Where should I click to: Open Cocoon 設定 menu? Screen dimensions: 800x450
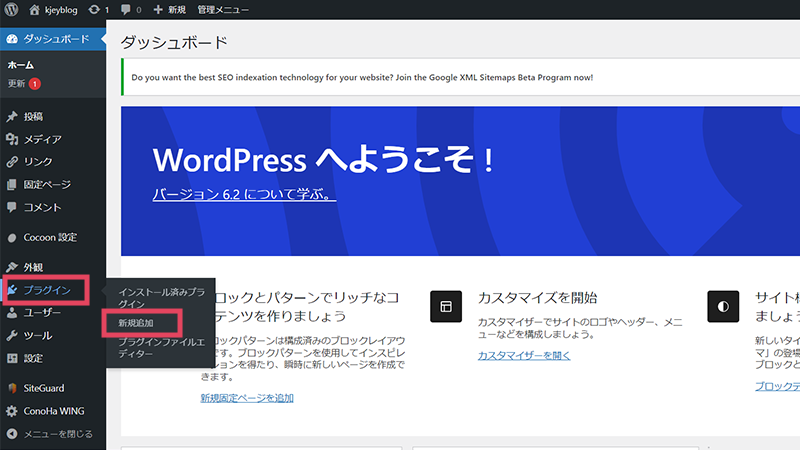pyautogui.click(x=53, y=238)
